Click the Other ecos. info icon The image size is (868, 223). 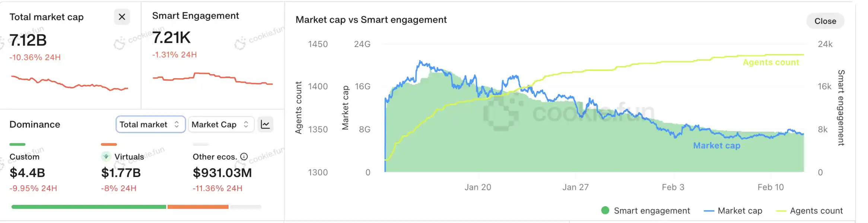tap(244, 157)
